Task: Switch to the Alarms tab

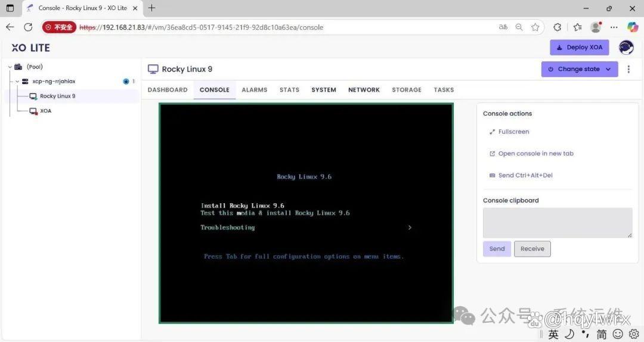Action: click(x=254, y=89)
